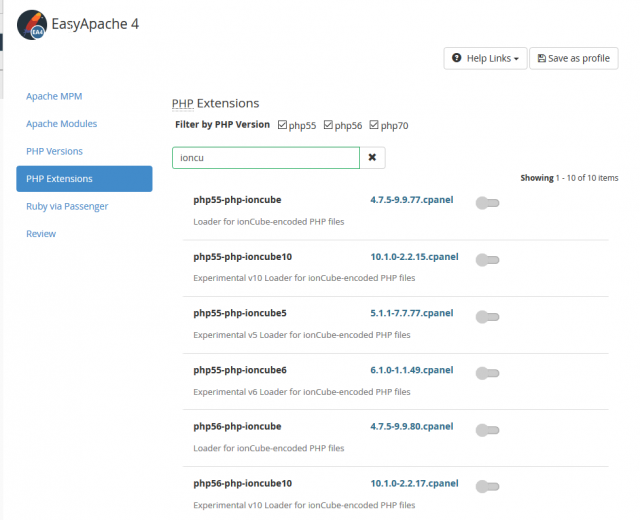Viewport: 640px width, 520px height.
Task: Enable the php55-php-ioncube10 toggle
Action: (x=487, y=260)
